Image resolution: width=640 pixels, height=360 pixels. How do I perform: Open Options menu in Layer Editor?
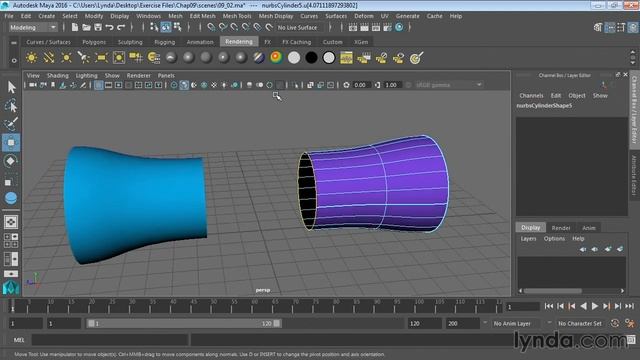coord(554,238)
